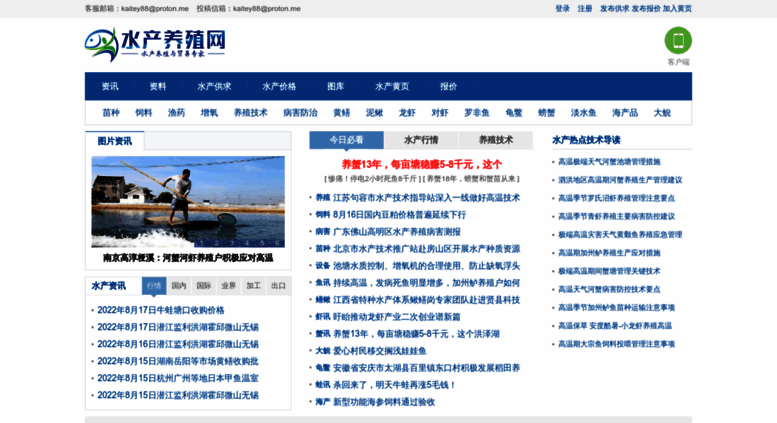Select the 泥鳅 category link

(x=375, y=113)
